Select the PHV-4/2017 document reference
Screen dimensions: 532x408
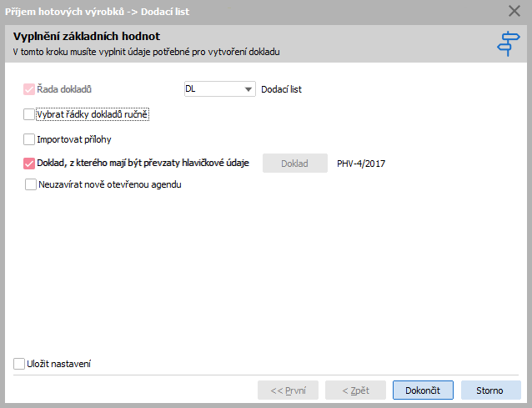tap(361, 164)
